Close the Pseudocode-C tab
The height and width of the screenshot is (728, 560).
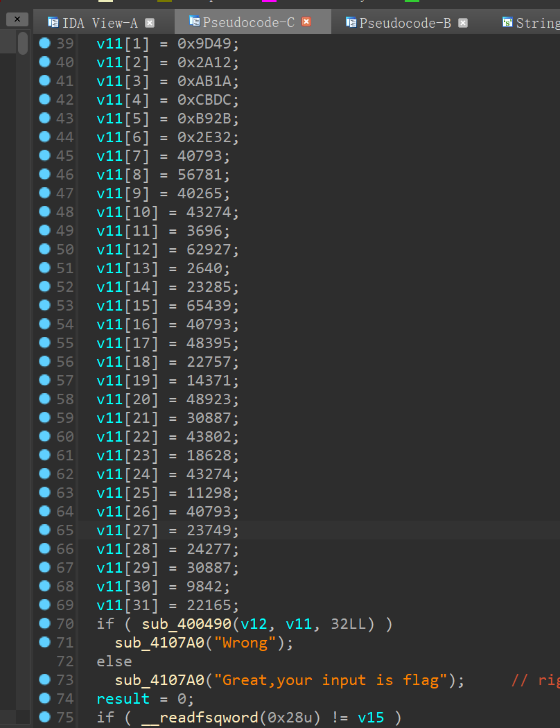[x=306, y=22]
